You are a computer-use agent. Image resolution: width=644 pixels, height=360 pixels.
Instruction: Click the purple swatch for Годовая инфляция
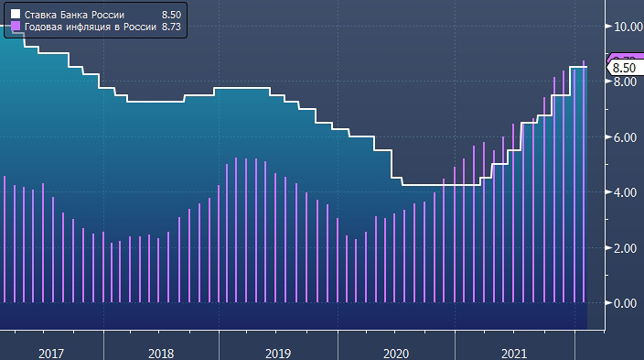(x=16, y=27)
